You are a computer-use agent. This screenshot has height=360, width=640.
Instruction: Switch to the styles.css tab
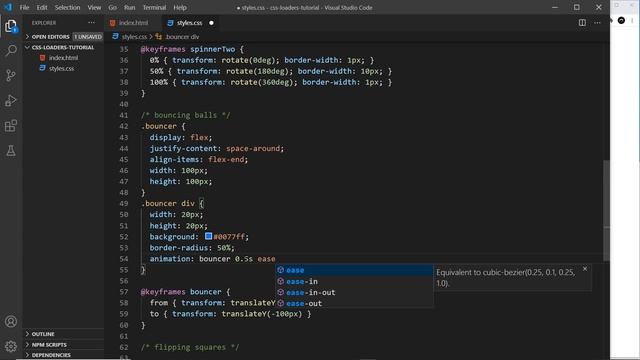(x=190, y=23)
